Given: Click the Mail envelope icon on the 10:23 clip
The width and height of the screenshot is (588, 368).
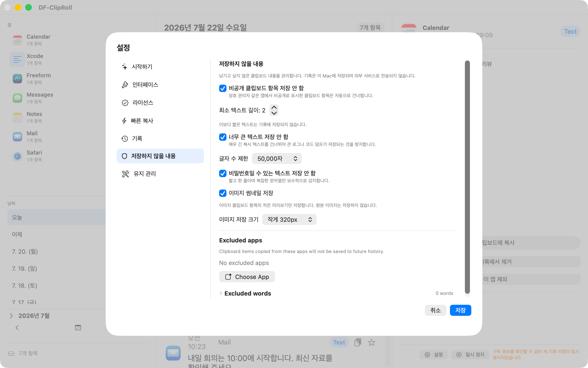Looking at the screenshot, I should pos(173,353).
